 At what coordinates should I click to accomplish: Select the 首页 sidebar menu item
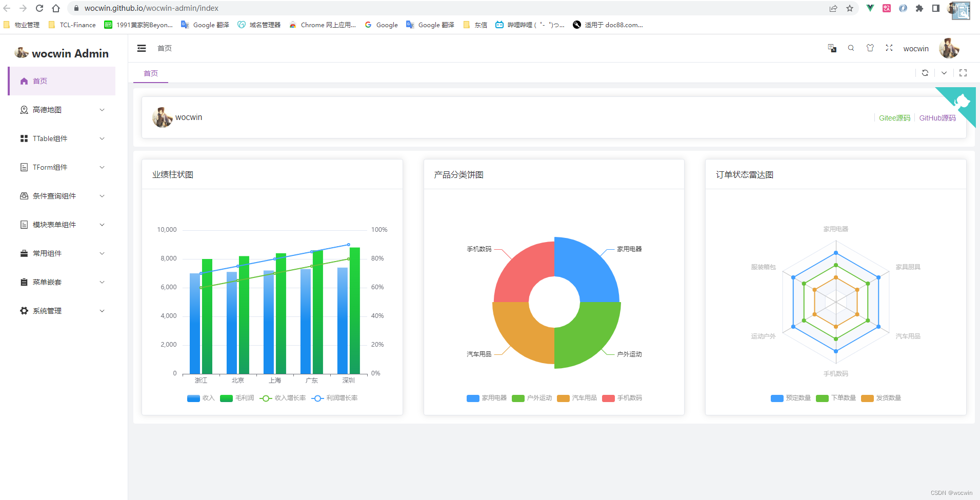point(62,81)
